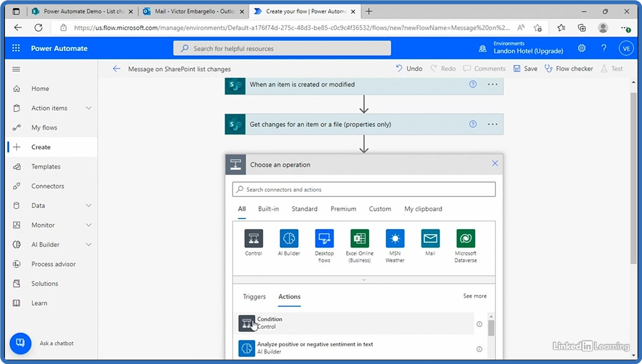Viewport: 642px width, 364px height.
Task: Expand the Data menu
Action: (89, 206)
